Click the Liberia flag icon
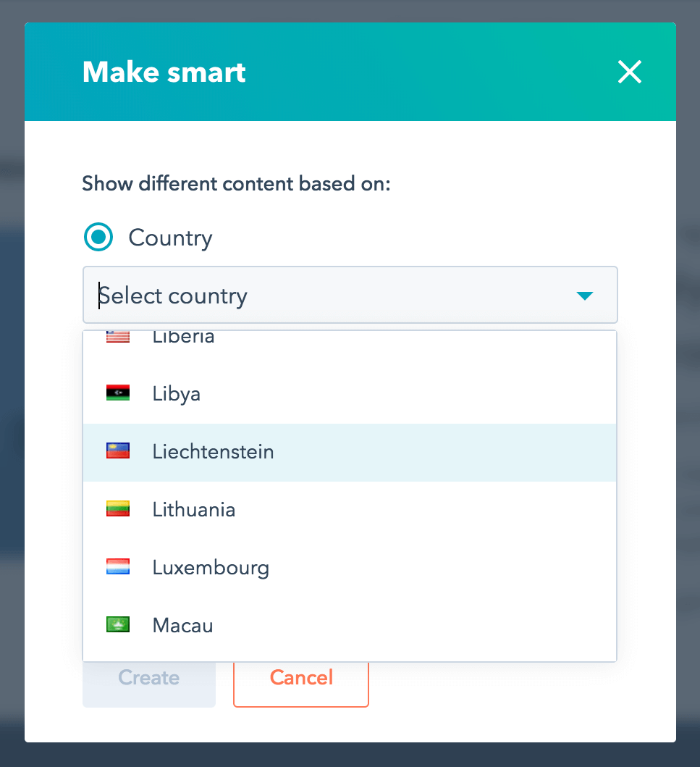 (118, 337)
